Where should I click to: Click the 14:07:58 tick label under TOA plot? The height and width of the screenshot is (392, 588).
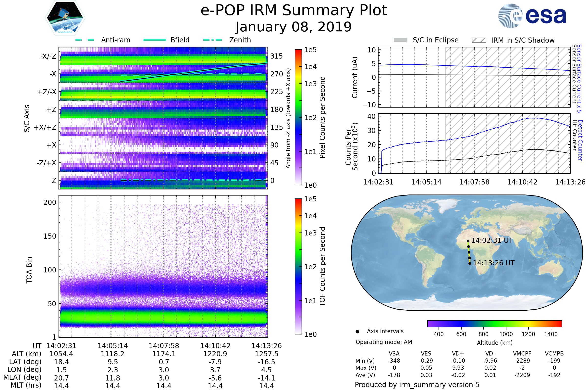tap(164, 346)
